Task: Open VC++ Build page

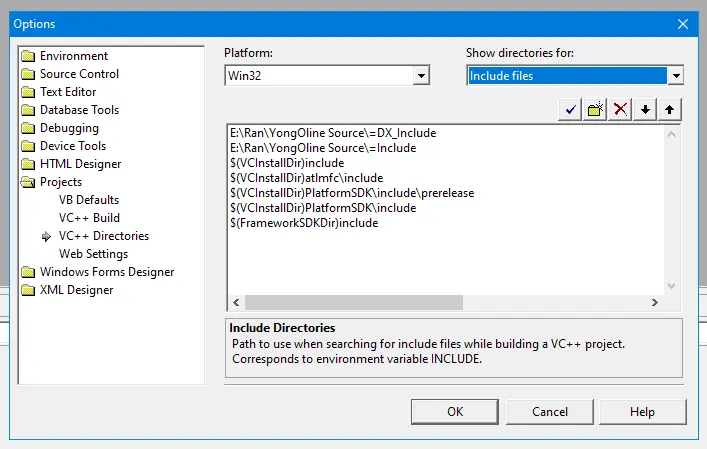Action: click(89, 218)
